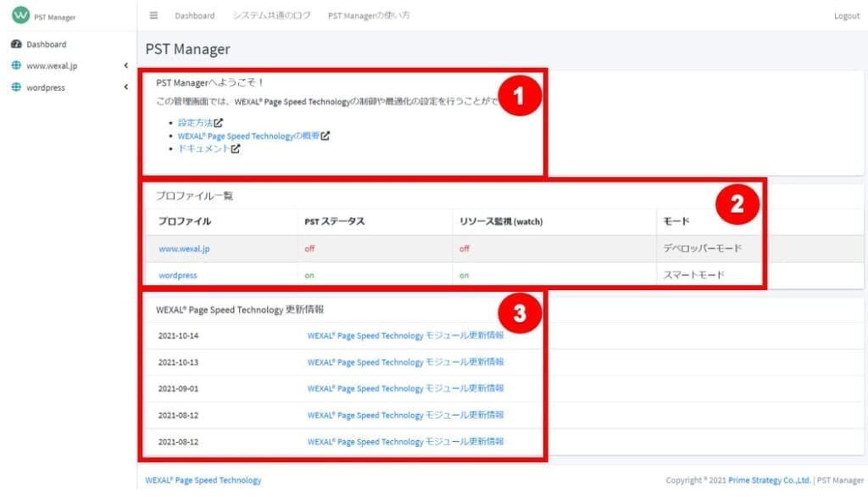
Task: Open the 2021-09-01 module update link
Action: (405, 388)
